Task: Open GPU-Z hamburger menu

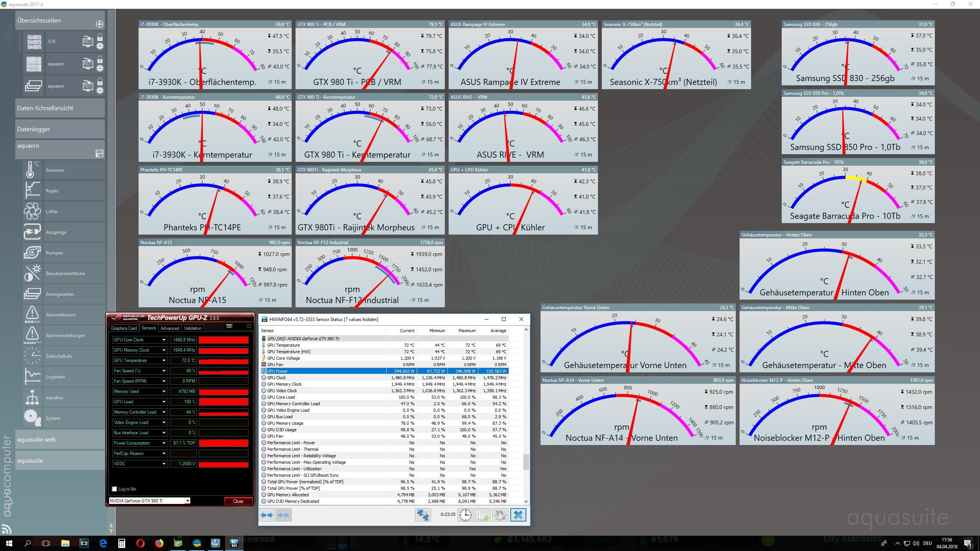Action: pyautogui.click(x=249, y=326)
